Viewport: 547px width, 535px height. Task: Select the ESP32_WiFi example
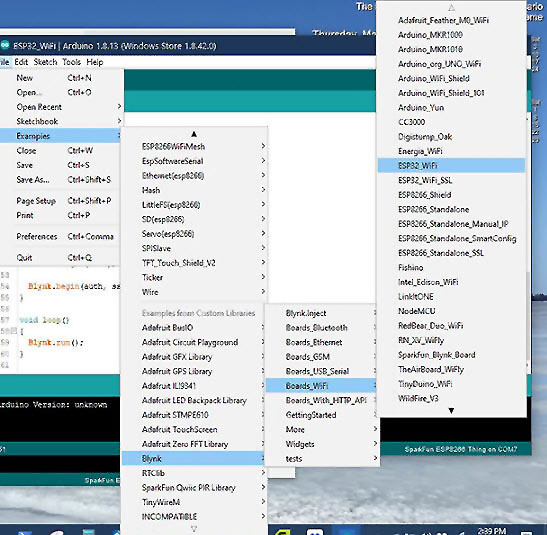pos(451,166)
